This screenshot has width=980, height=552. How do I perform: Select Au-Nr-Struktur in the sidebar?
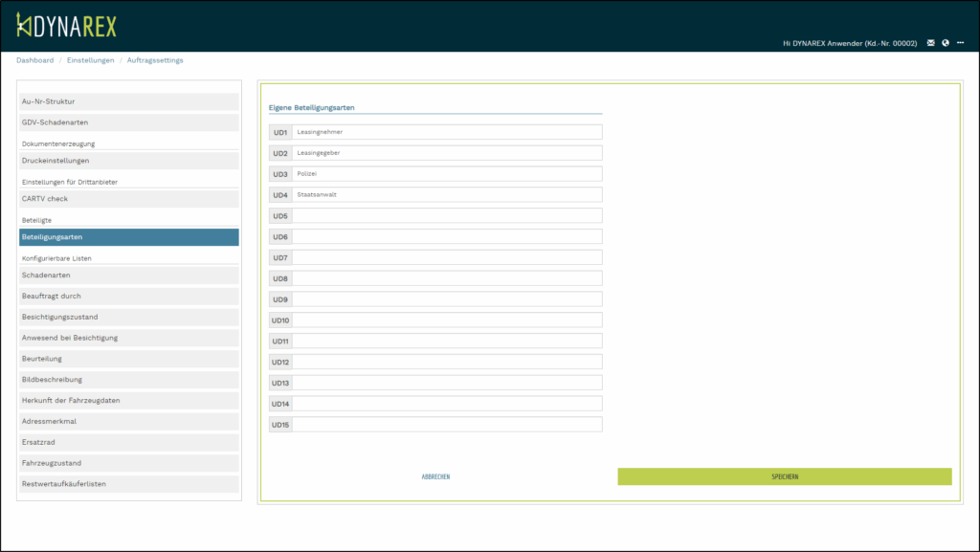point(129,101)
